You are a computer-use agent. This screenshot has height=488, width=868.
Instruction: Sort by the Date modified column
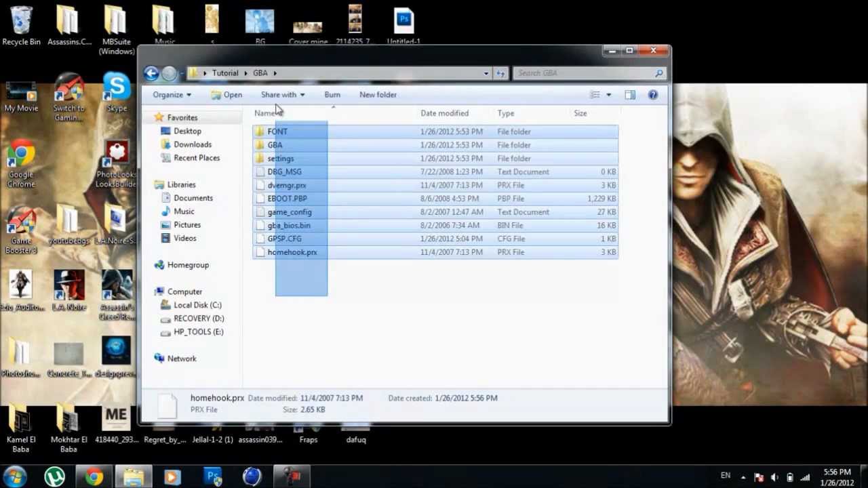(444, 113)
